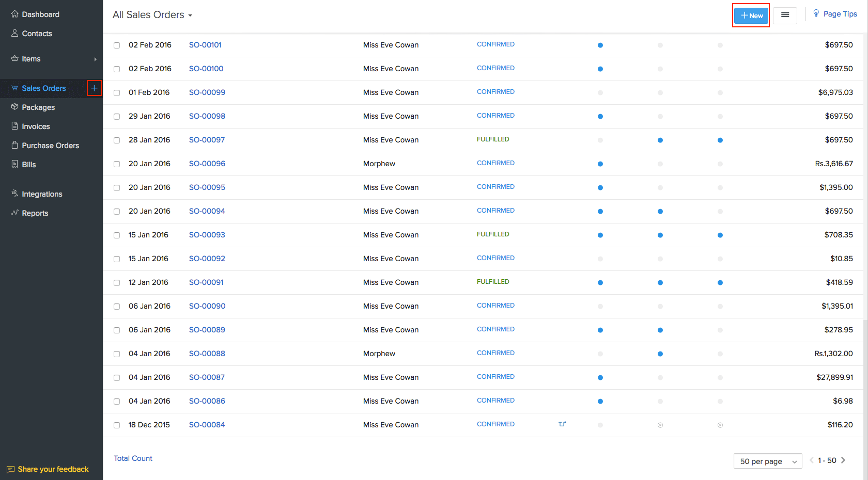Click the plus icon beside Sales Orders
The width and height of the screenshot is (868, 480).
click(x=94, y=88)
